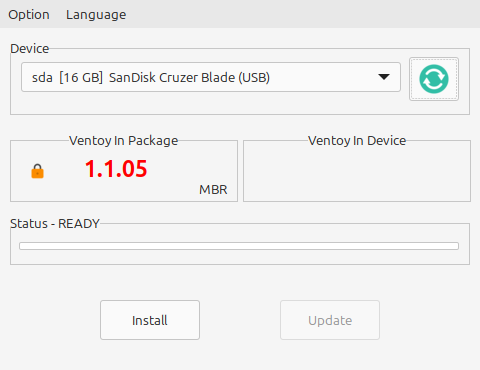Click the (USB) text in the device field

[x=254, y=78]
